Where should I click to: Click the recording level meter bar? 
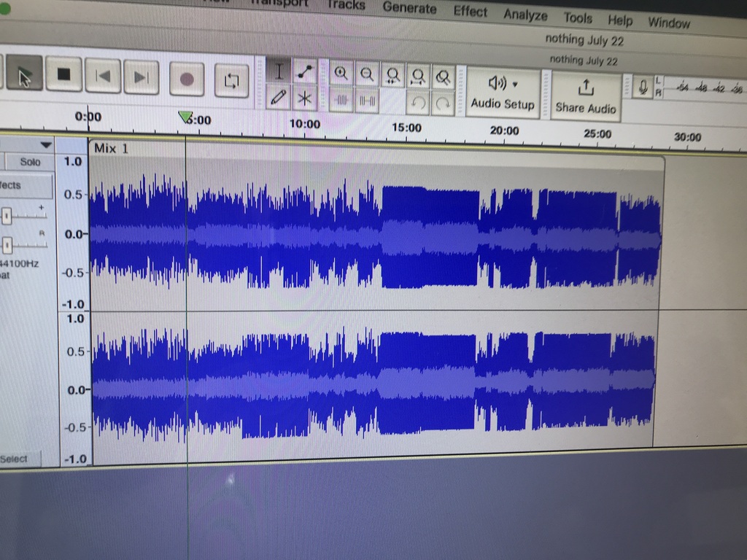(705, 88)
